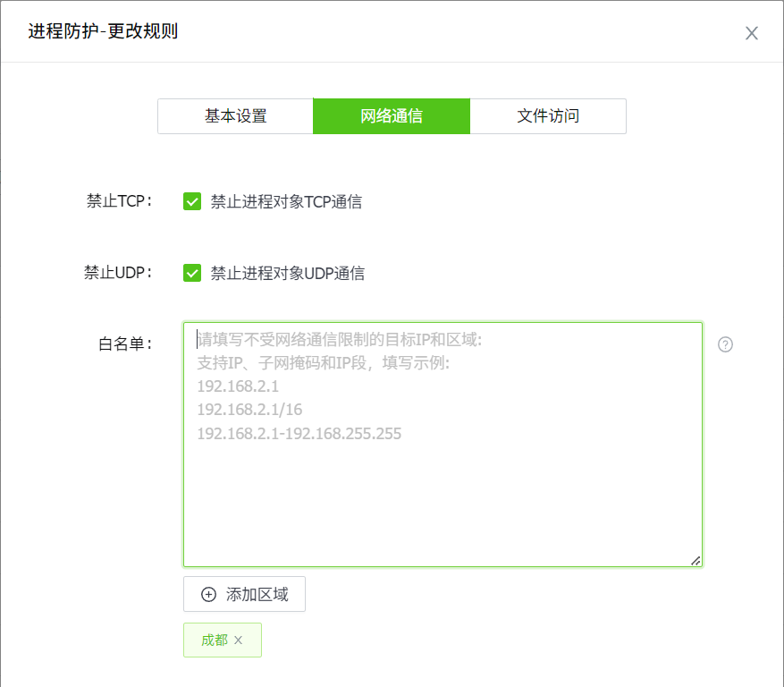
Task: Click the 禁止进程对象UDP通信 checkbox label text
Action: (x=287, y=273)
